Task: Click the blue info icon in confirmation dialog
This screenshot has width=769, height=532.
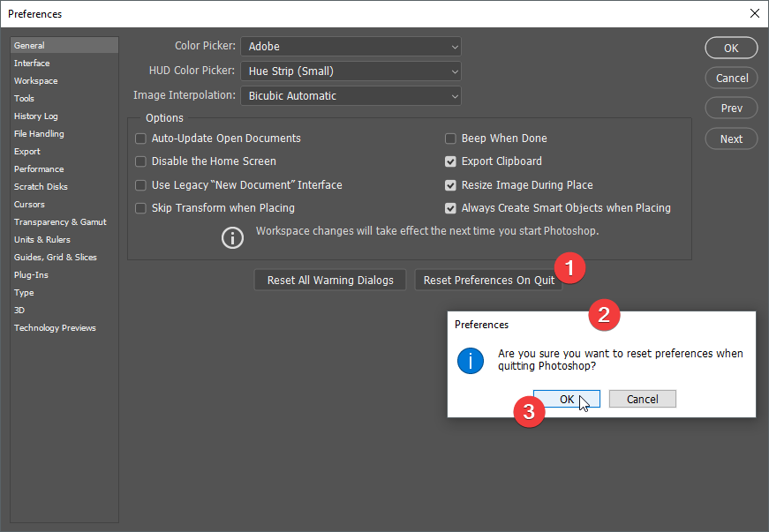Action: [x=471, y=361]
